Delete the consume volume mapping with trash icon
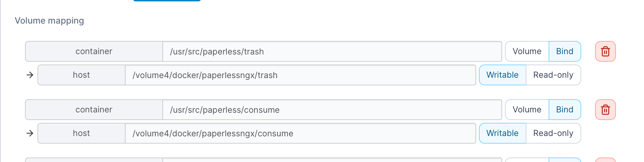The image size is (644, 162). coord(605,110)
